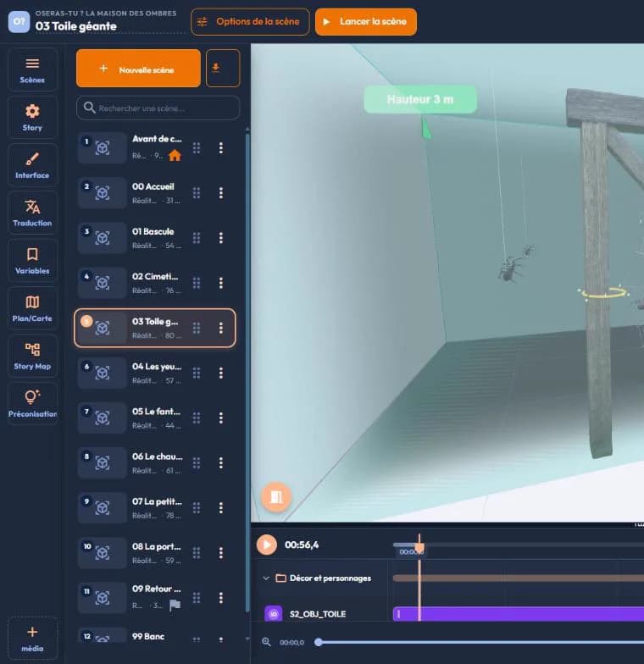Select the 99 Banc scene

point(155,635)
